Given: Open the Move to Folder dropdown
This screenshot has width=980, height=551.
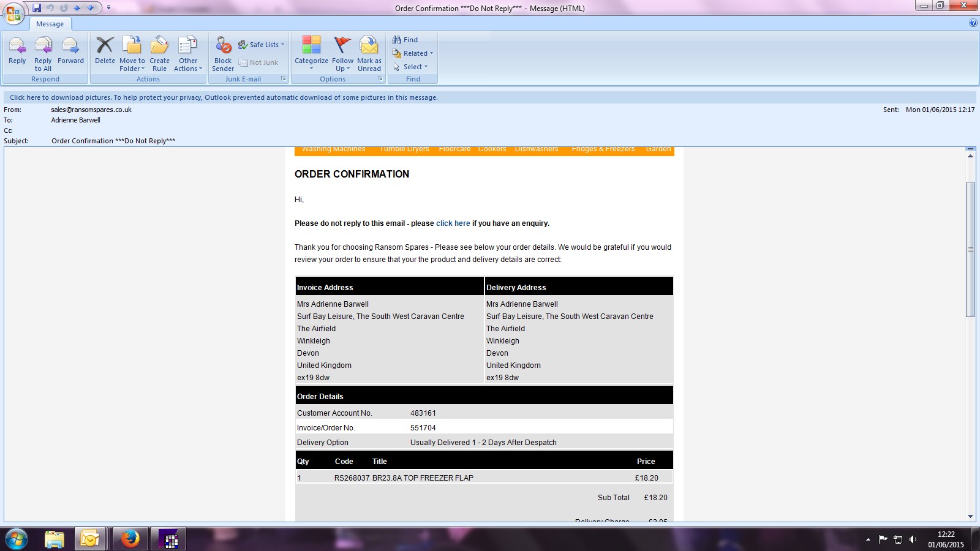Looking at the screenshot, I should point(132,53).
